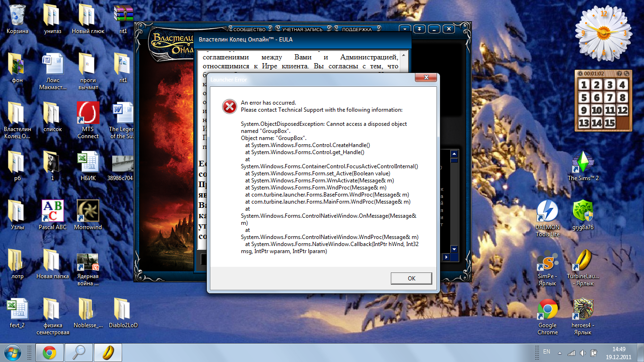Launch the Google Chrome desktop shortcut
Screen dimensions: 644x362
547,316
